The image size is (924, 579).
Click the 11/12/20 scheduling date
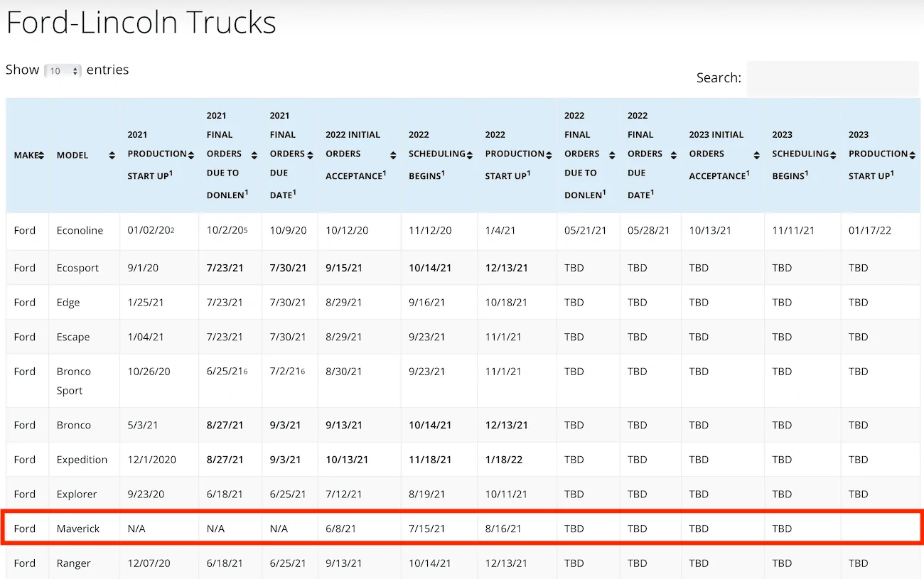[x=430, y=231]
